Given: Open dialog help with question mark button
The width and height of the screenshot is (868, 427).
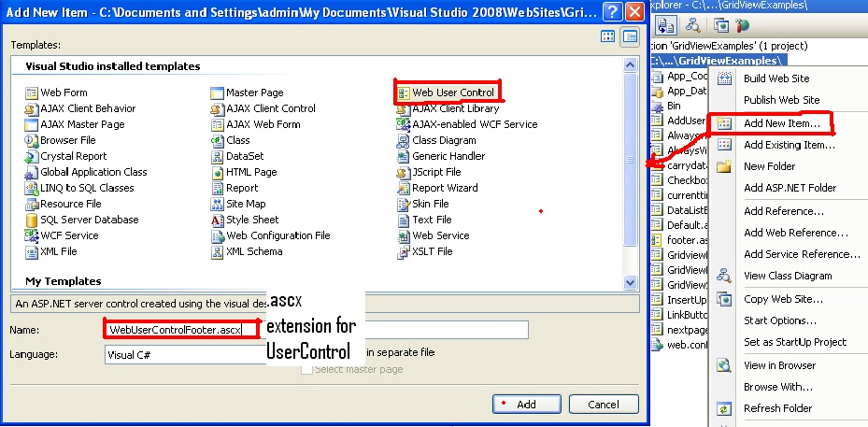Looking at the screenshot, I should coord(612,11).
